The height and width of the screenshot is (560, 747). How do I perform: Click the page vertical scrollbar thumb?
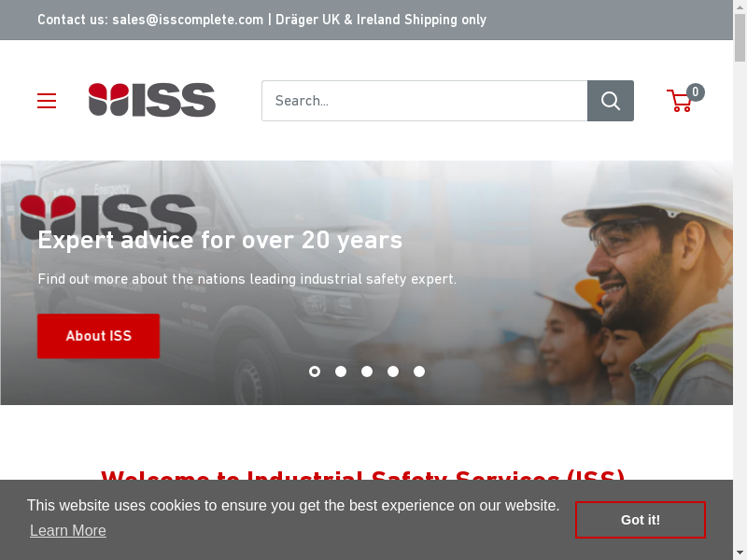click(740, 38)
